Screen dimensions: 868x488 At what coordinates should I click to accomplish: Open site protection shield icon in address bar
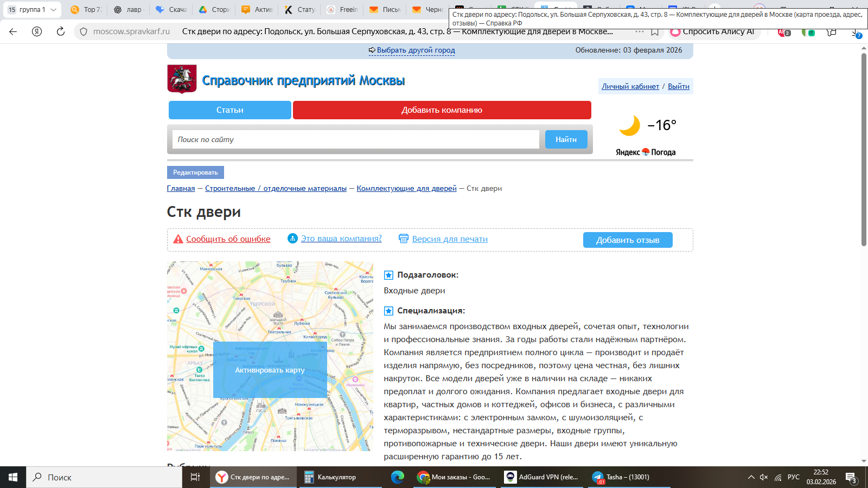click(x=84, y=31)
